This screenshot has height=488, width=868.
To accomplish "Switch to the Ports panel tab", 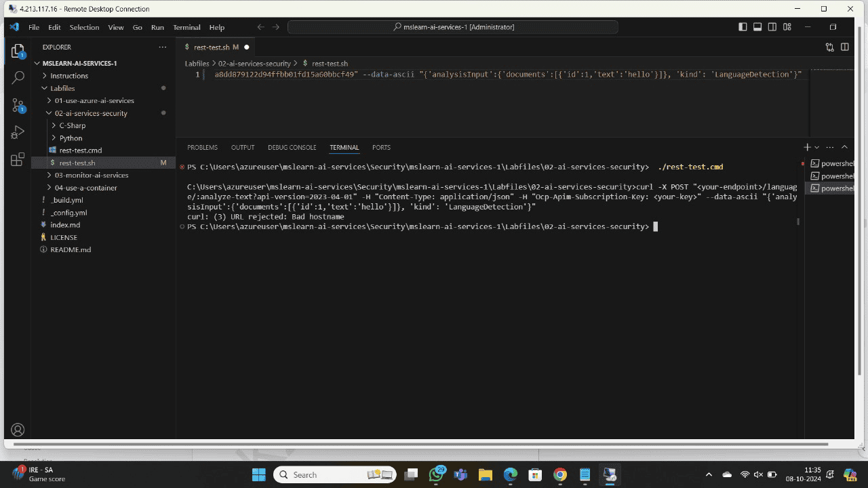I will 381,147.
